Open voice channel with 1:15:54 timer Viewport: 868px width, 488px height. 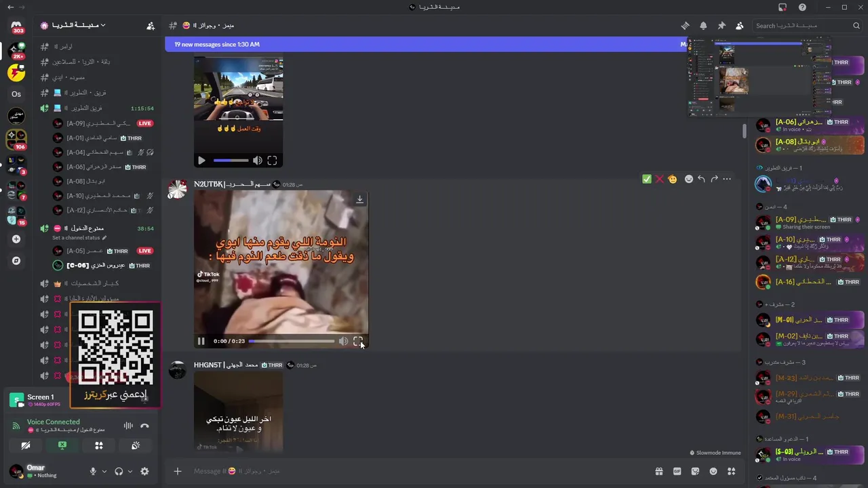pos(97,108)
